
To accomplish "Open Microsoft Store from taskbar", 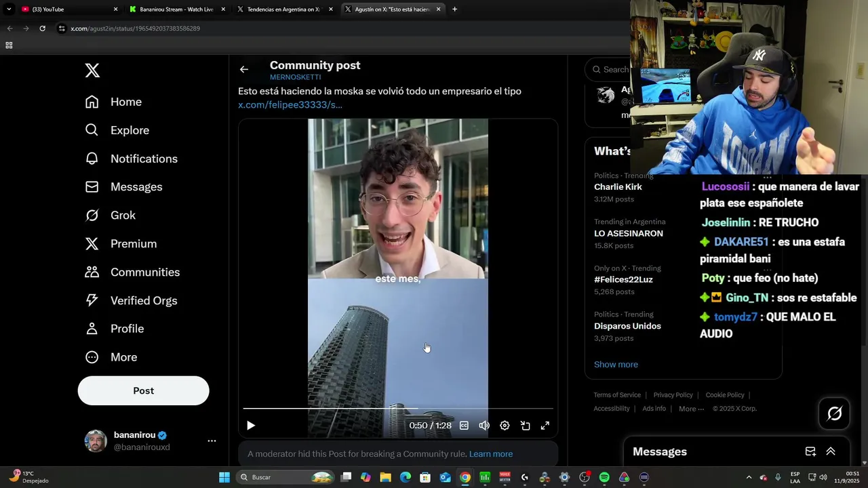I will 425,477.
